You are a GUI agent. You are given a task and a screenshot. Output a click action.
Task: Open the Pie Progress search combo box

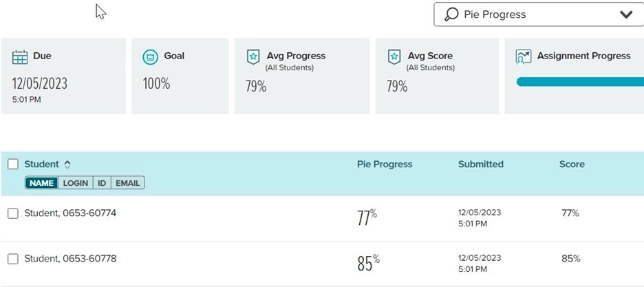(539, 14)
